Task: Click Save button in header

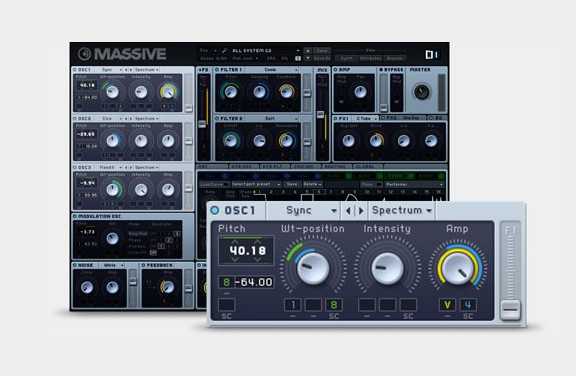Action: (322, 51)
